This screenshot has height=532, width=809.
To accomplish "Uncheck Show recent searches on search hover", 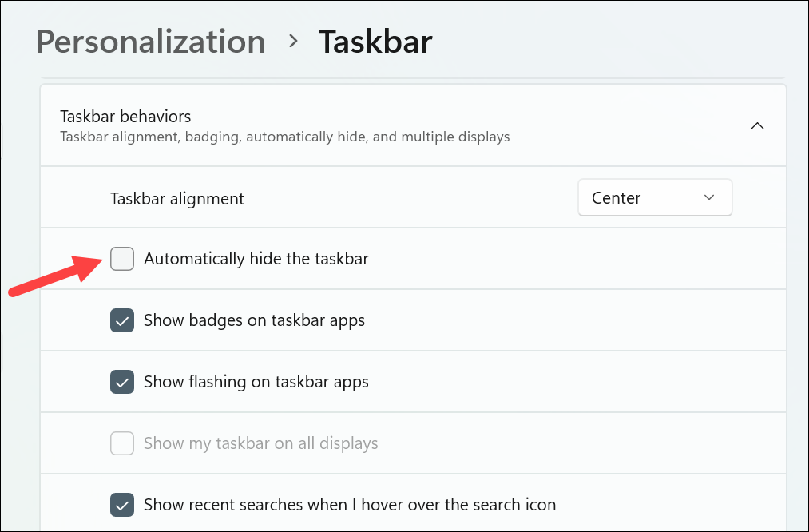I will [121, 504].
